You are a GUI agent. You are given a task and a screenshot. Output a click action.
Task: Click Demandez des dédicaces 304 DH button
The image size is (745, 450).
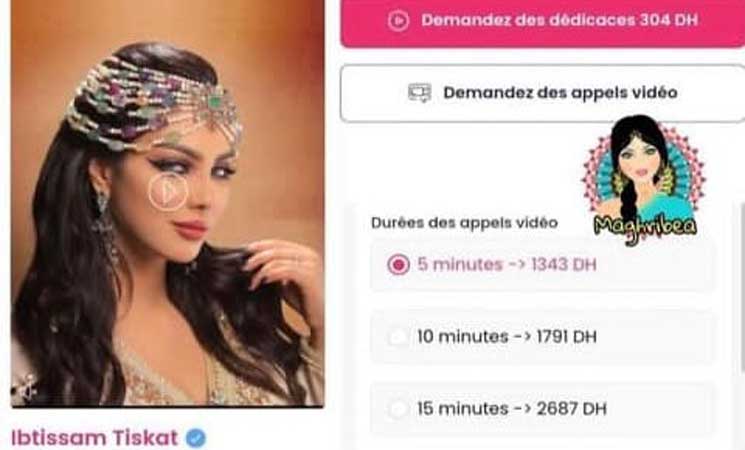point(543,22)
